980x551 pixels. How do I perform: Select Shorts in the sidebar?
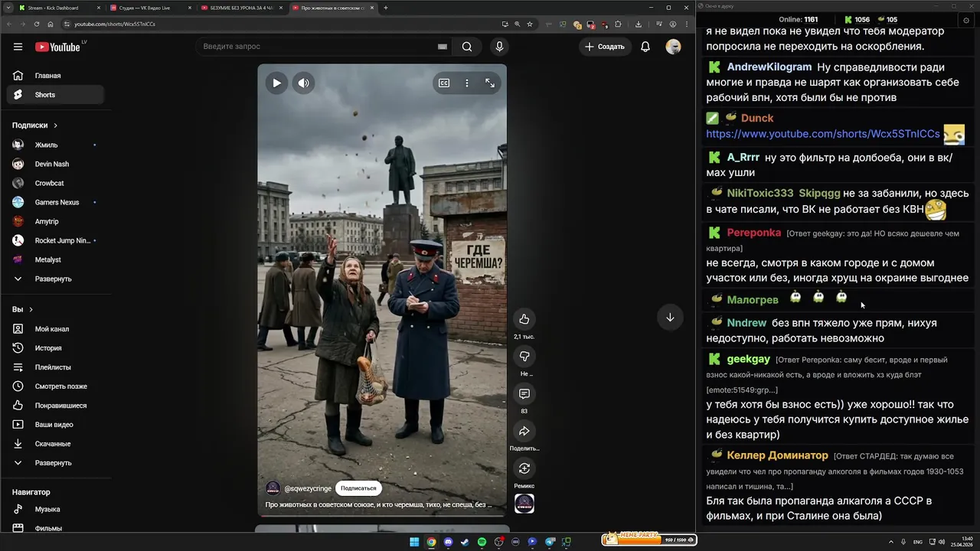click(55, 95)
